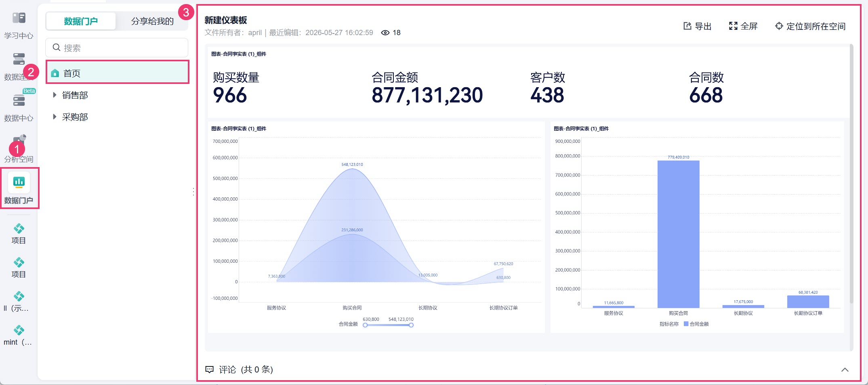Open the II (示… project icon
The image size is (868, 385).
click(19, 297)
